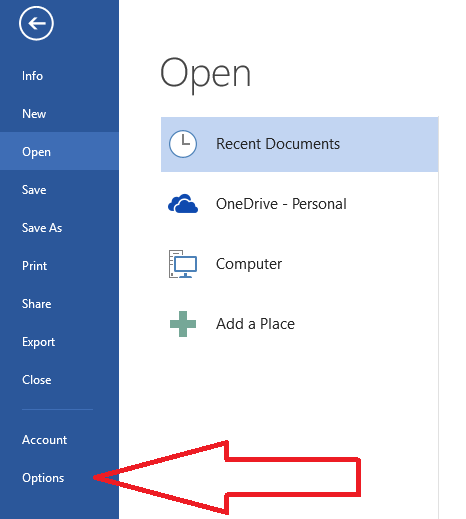This screenshot has height=519, width=466.
Task: Click the green plus Add a Place icon
Action: pyautogui.click(x=183, y=324)
